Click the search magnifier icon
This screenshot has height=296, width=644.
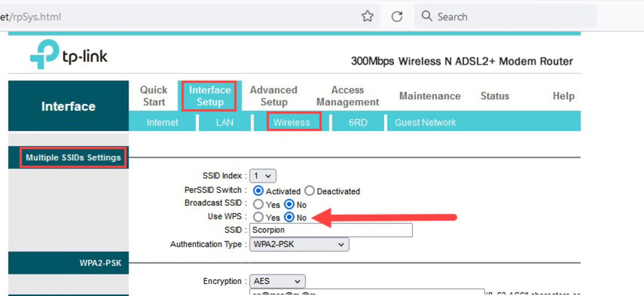tap(427, 16)
